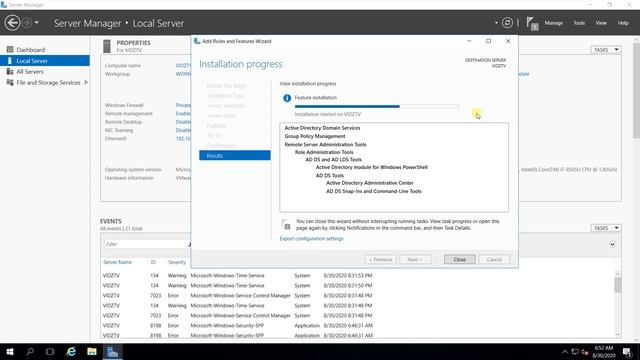Maximize the Add Roles and Features Wizard
Image resolution: width=640 pixels, height=360 pixels.
489,41
